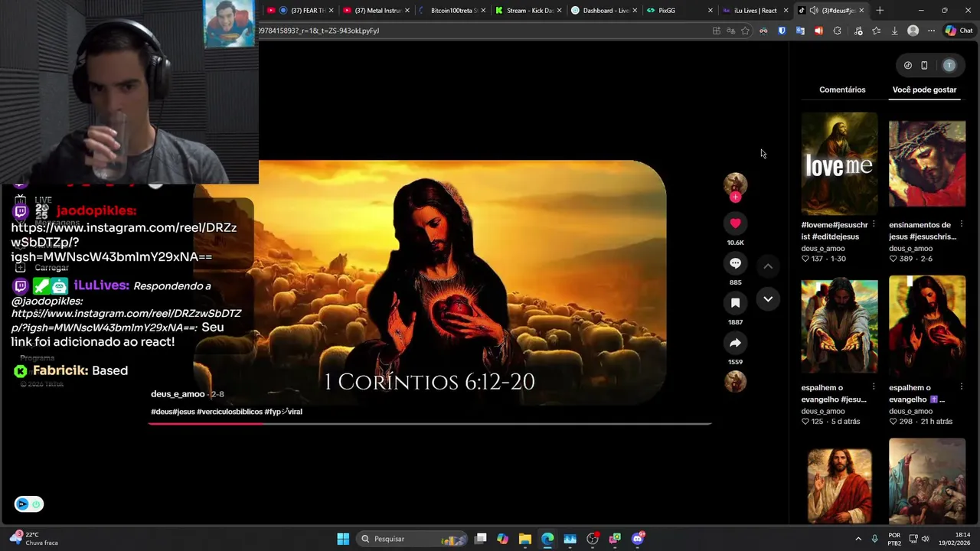Click the TikTok coin icon in top pill

coord(908,65)
